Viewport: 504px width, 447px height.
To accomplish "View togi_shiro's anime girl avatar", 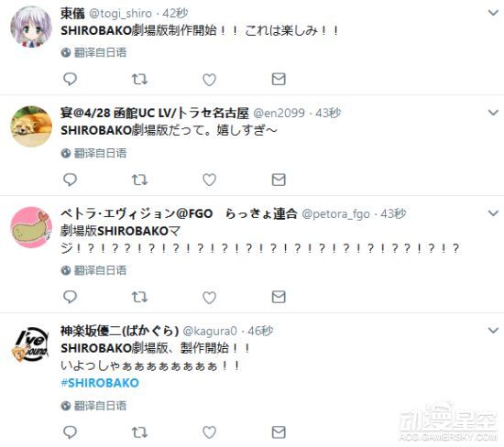I will point(31,27).
